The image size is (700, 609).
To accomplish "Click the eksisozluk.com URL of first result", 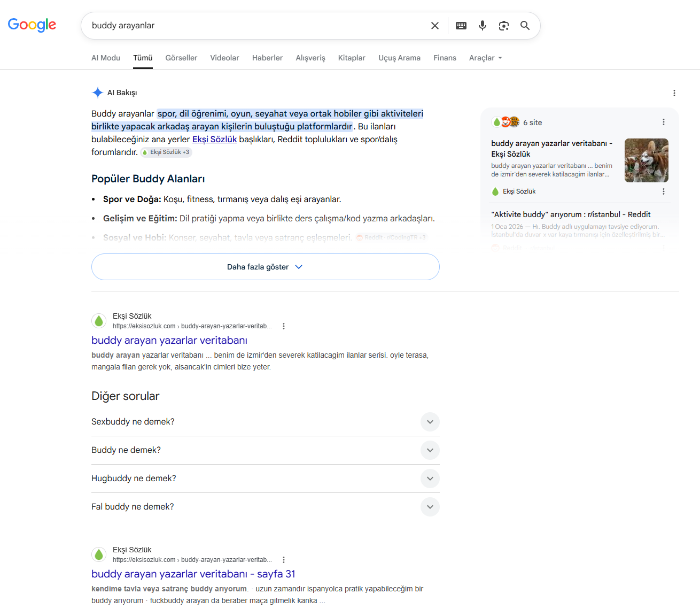I will point(192,326).
